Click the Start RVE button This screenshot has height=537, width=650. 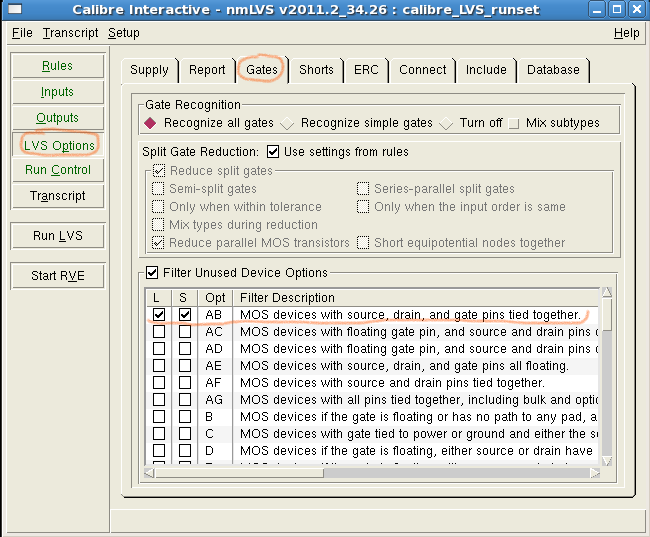point(58,275)
